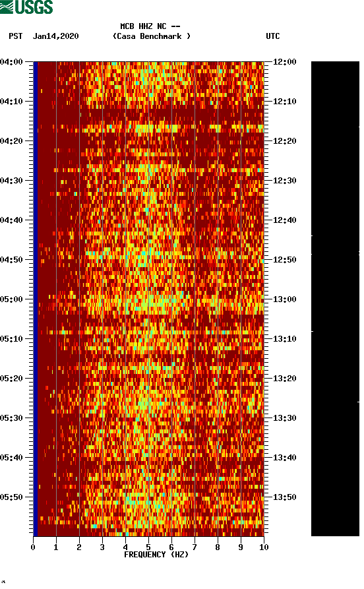Click the 05:50 PST time label
This screenshot has width=364, height=589.
tap(11, 497)
